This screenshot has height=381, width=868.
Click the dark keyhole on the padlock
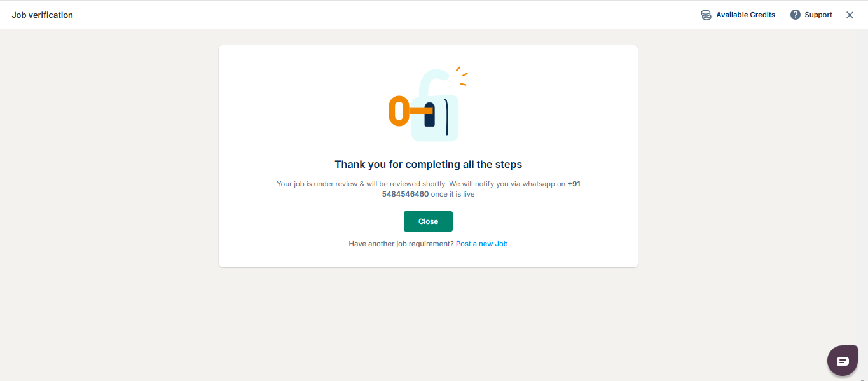pos(430,114)
